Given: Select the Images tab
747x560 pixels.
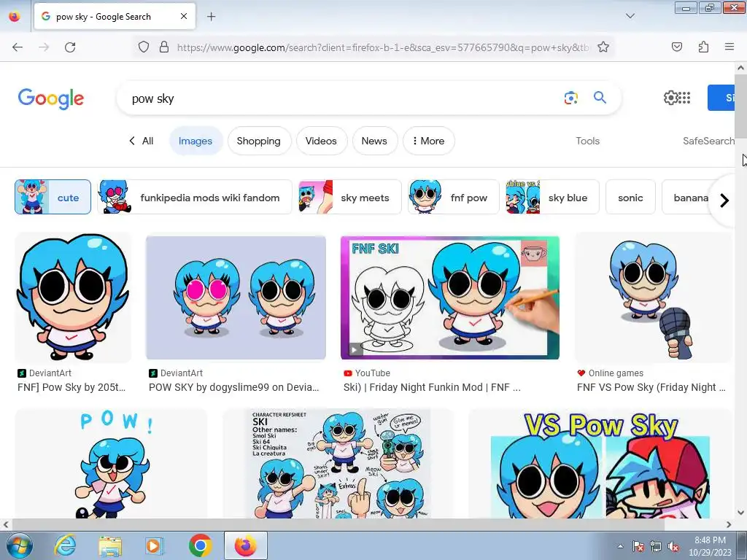Looking at the screenshot, I should 196,141.
